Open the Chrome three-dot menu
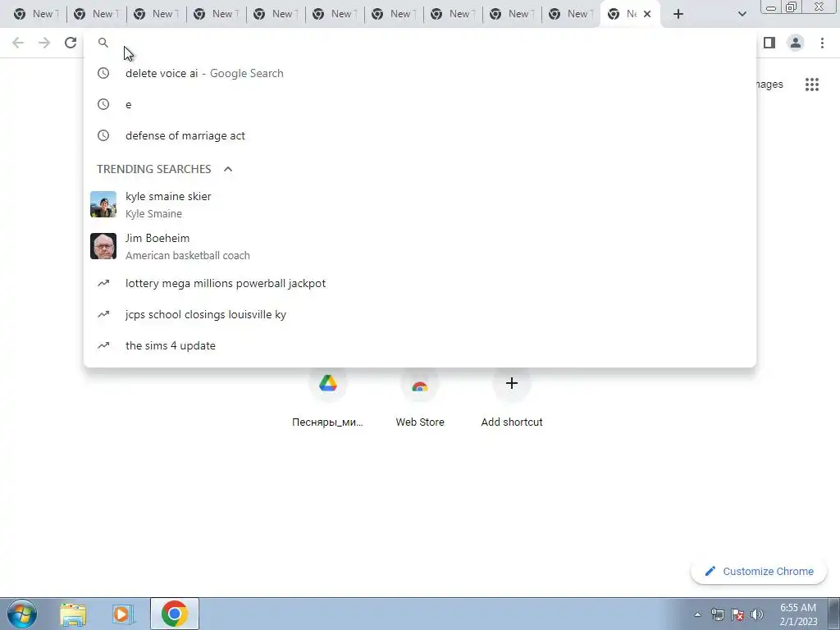The height and width of the screenshot is (630, 840). [822, 43]
